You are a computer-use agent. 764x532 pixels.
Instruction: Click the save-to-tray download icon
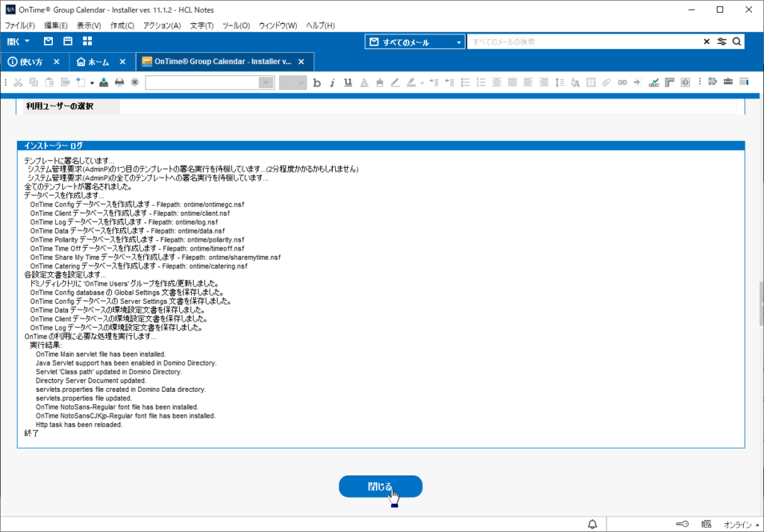pyautogui.click(x=103, y=82)
